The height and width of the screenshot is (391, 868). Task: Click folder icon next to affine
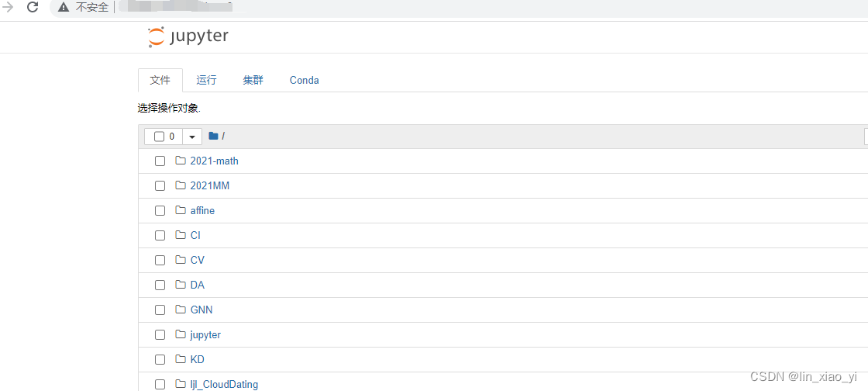(x=181, y=210)
